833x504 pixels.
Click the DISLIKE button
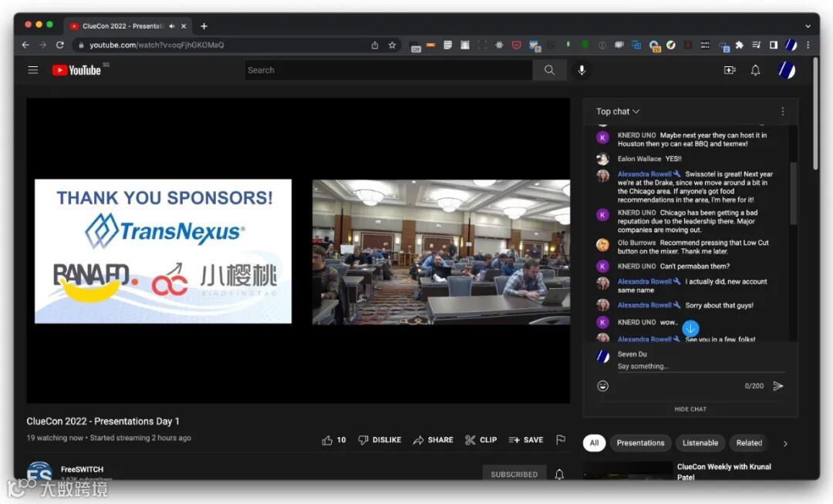[x=379, y=440]
